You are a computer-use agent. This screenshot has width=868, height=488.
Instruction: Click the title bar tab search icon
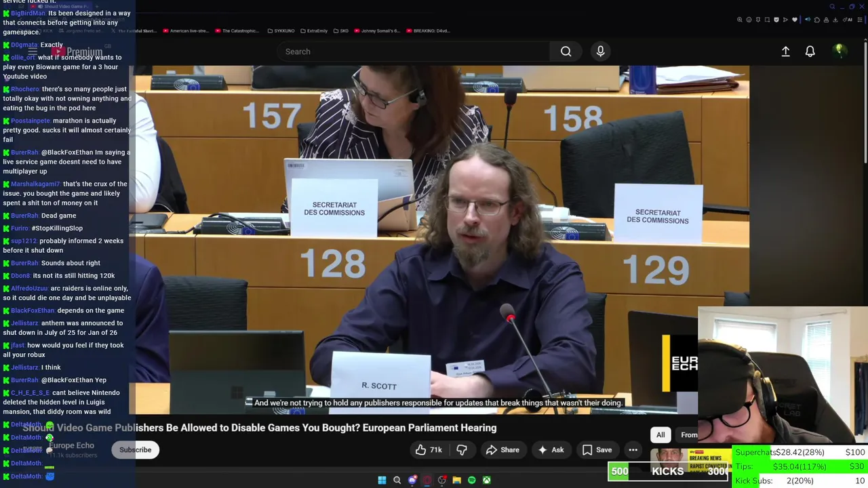(x=832, y=7)
